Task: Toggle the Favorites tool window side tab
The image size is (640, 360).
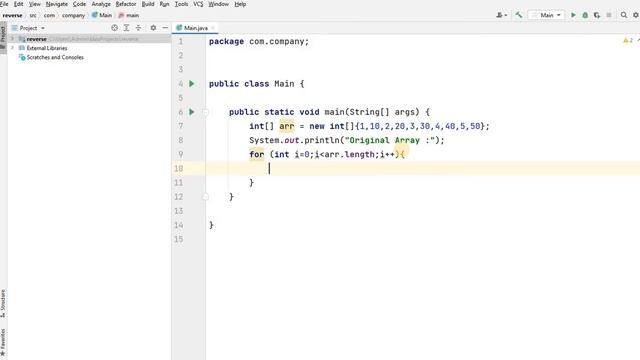Action: (x=3, y=342)
